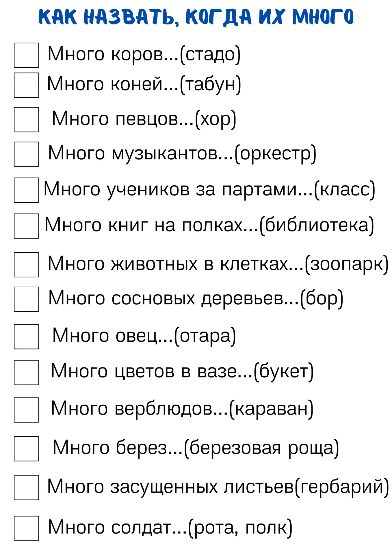Check the Много музыкантов (оркестр) box
Image resolution: width=392 pixels, height=555 pixels.
(x=26, y=154)
